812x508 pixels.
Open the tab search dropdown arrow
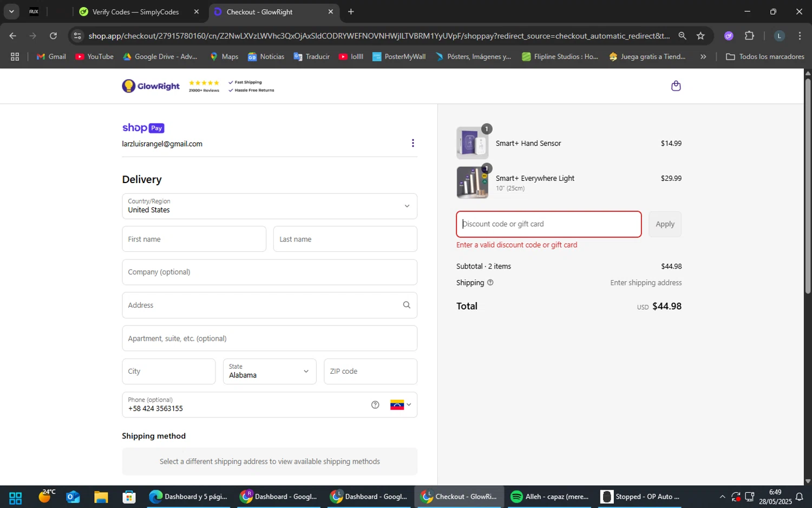(x=11, y=11)
